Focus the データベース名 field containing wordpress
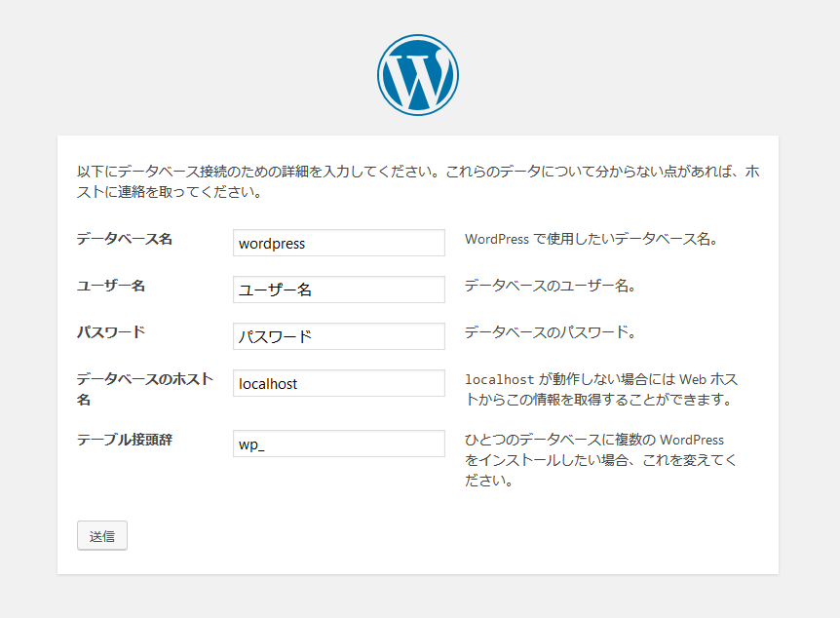 338,243
